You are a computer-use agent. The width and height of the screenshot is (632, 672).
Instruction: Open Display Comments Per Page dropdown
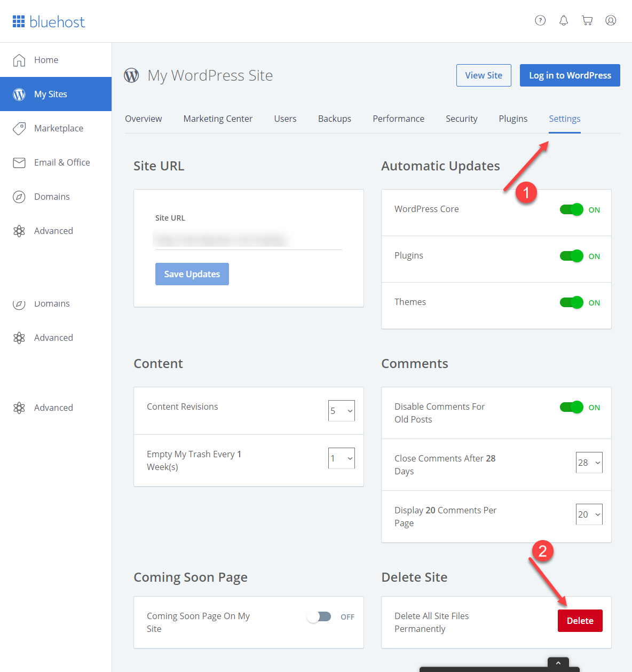[x=589, y=514]
